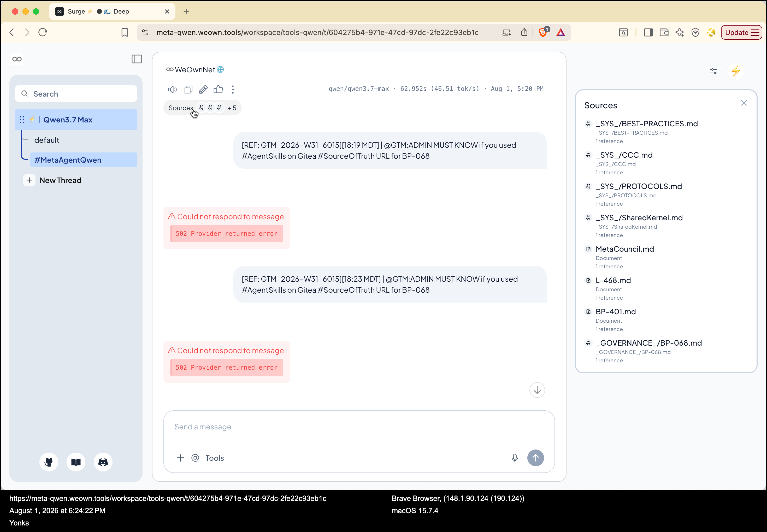
Task: Start voice input with the microphone
Action: pyautogui.click(x=514, y=458)
